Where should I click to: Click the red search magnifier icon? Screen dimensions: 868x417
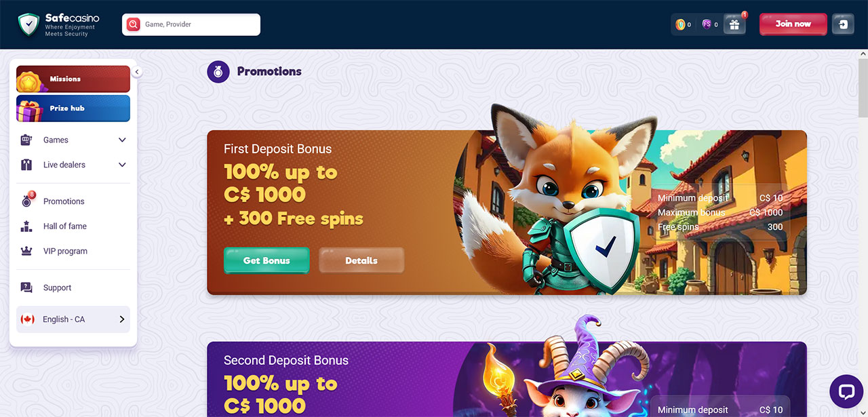tap(134, 24)
